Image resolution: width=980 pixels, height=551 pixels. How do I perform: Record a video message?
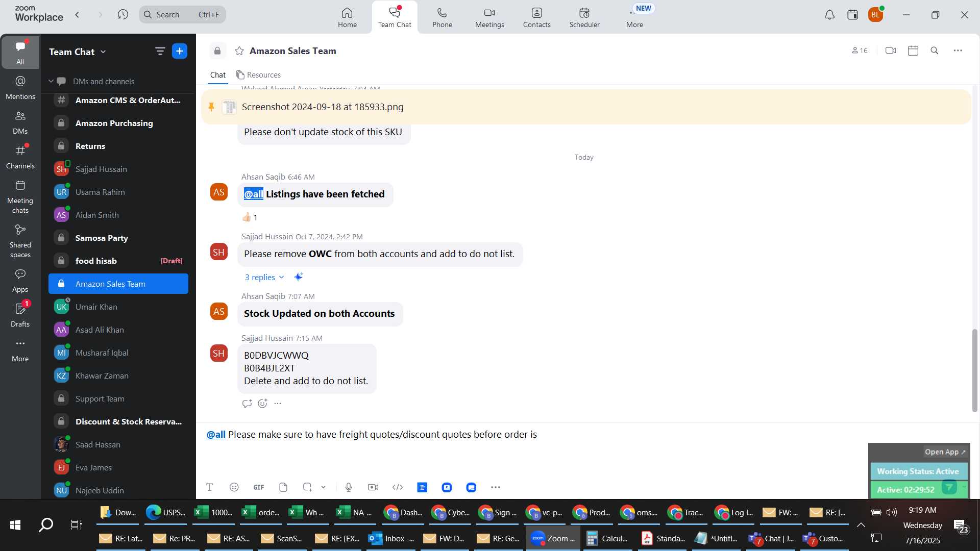[373, 487]
